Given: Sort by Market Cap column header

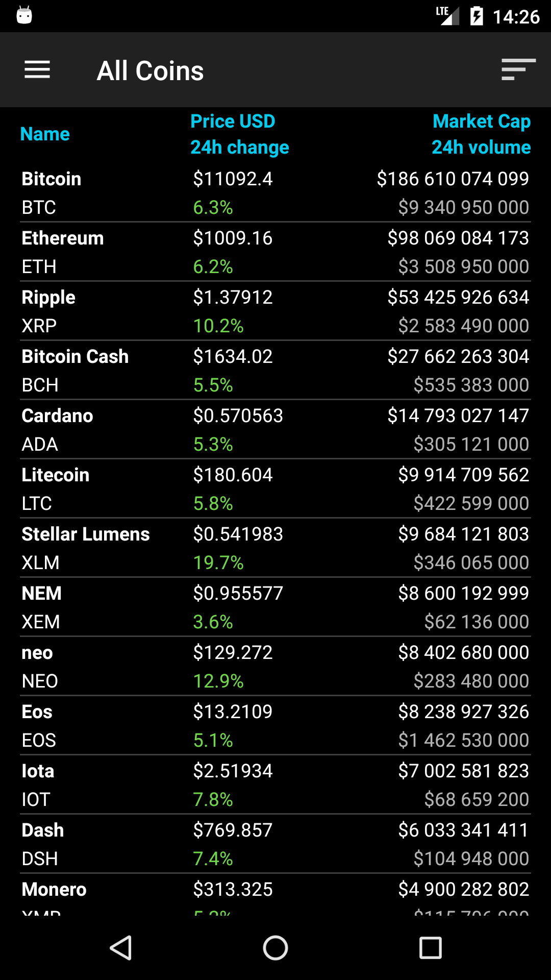Looking at the screenshot, I should pos(482,121).
